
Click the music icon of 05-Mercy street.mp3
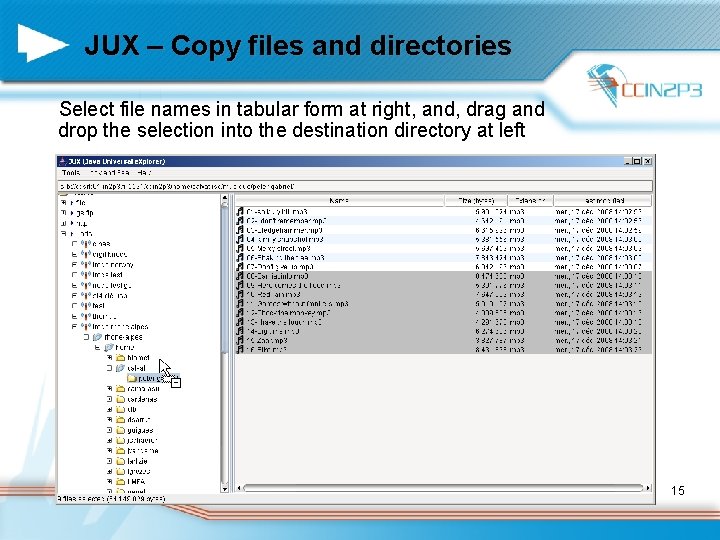tap(240, 248)
